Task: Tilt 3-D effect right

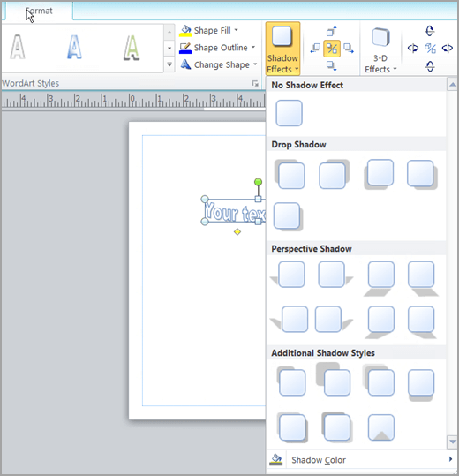Action: point(448,49)
